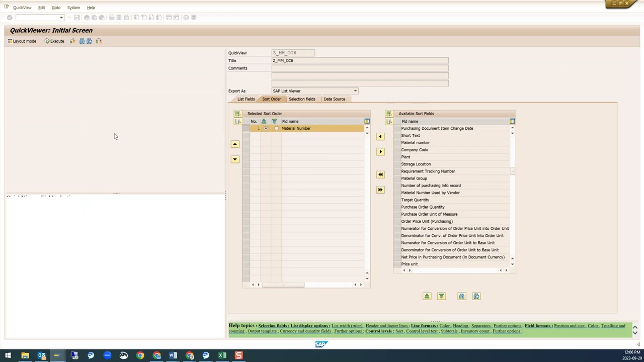Click Available Sort Fields vertical scrollbar thumb
Screen dimensions: 644x362
pos(512,171)
